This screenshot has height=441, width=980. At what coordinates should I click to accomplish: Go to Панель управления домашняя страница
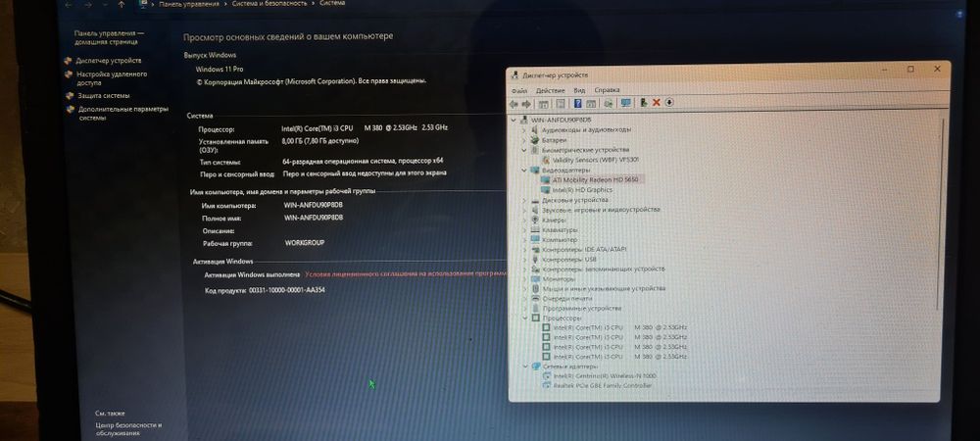click(x=110, y=37)
